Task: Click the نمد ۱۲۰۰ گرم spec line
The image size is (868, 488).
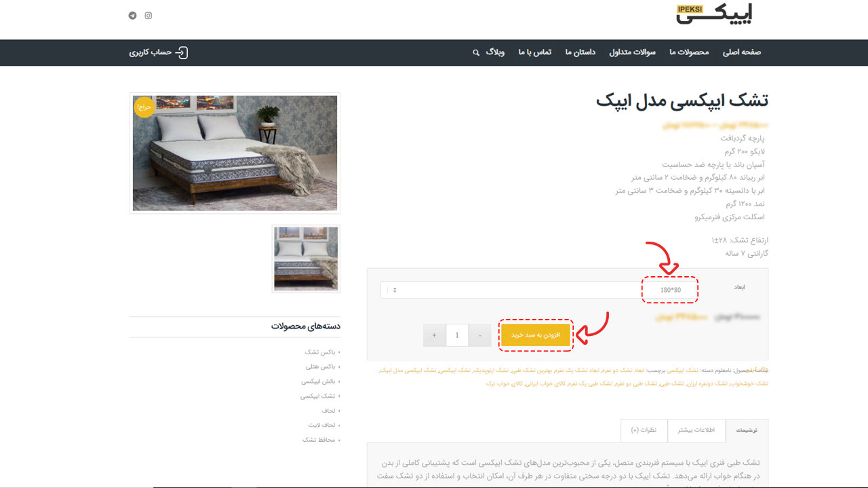Action: tap(745, 204)
